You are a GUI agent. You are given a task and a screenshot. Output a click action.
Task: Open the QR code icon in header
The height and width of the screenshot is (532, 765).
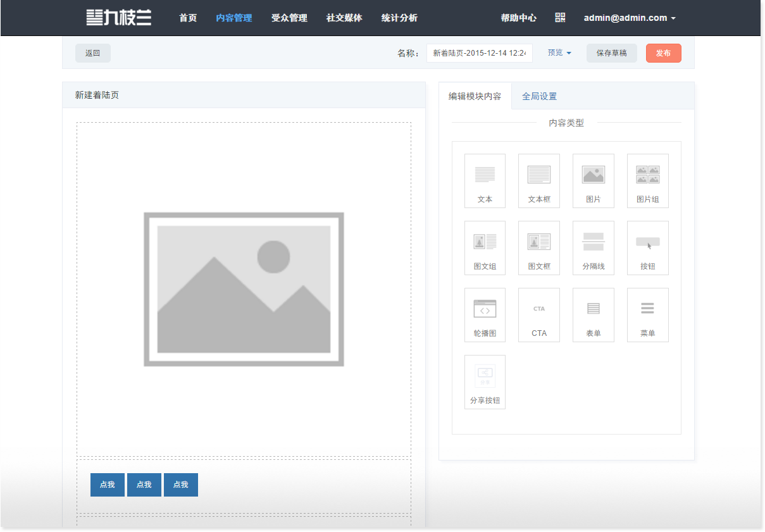(x=560, y=18)
